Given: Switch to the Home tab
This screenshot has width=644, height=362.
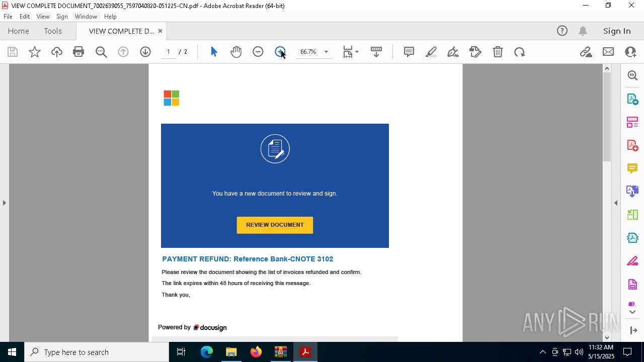Looking at the screenshot, I should coord(19,31).
